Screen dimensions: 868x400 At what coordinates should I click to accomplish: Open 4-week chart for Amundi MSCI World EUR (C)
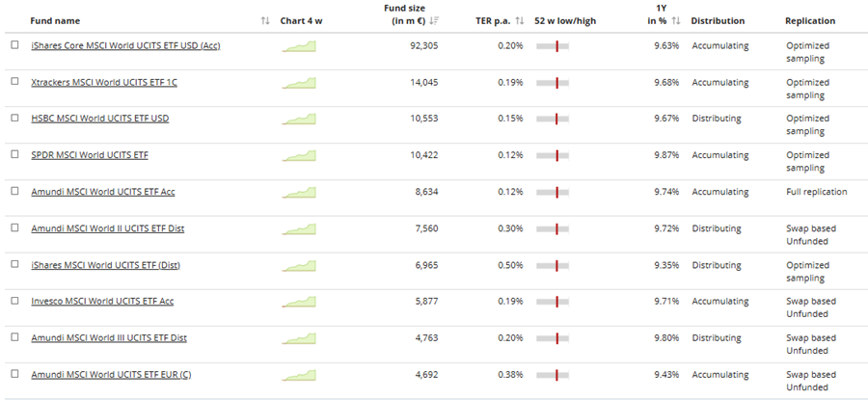point(299,375)
